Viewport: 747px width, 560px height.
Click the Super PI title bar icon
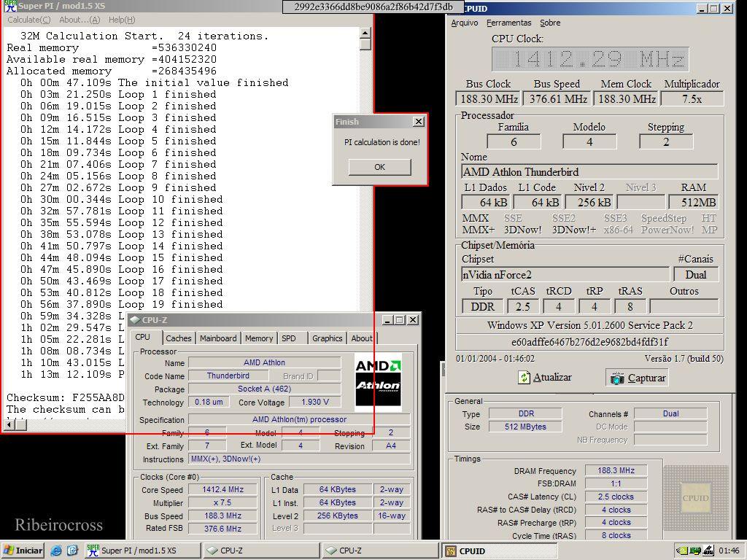(x=10, y=6)
